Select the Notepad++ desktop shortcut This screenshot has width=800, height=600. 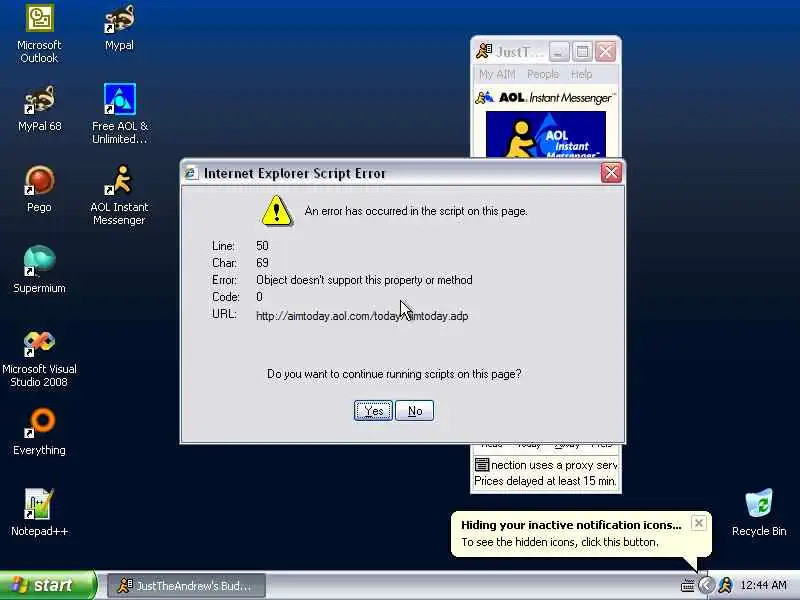coord(39,512)
